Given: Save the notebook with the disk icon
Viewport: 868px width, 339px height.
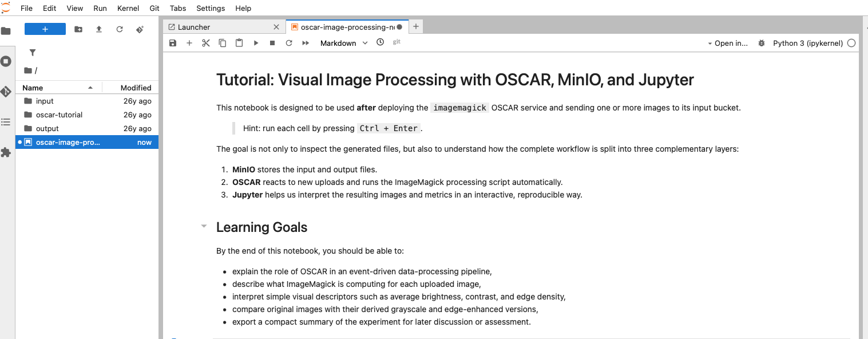Looking at the screenshot, I should 173,43.
